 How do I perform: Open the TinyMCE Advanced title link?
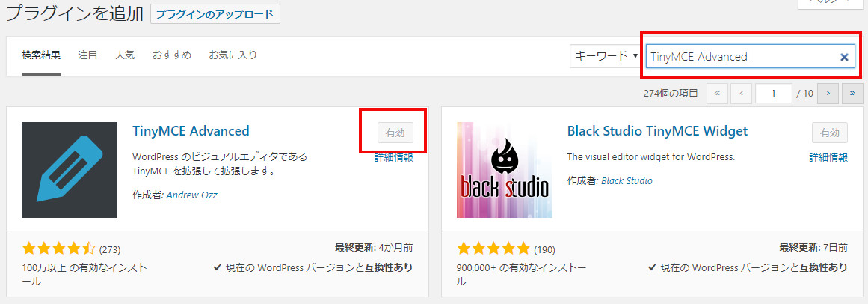[x=191, y=131]
